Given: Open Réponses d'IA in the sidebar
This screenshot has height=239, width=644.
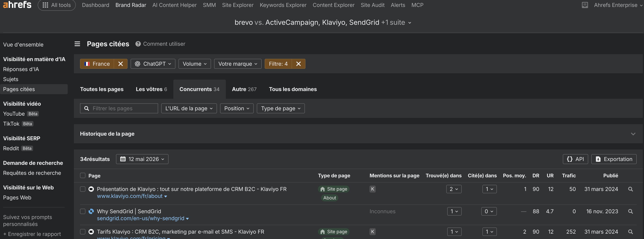Looking at the screenshot, I should click(21, 69).
